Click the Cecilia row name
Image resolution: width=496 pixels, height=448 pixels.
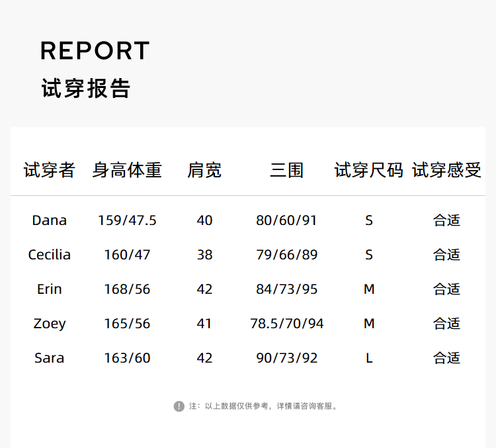tap(50, 255)
